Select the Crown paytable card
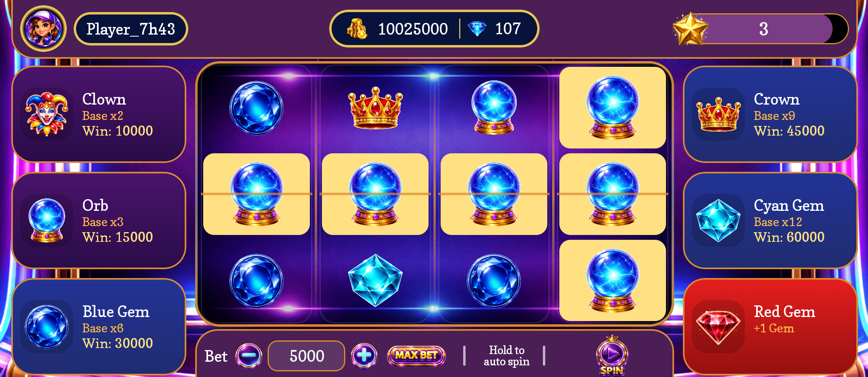This screenshot has height=377, width=868. 770,114
